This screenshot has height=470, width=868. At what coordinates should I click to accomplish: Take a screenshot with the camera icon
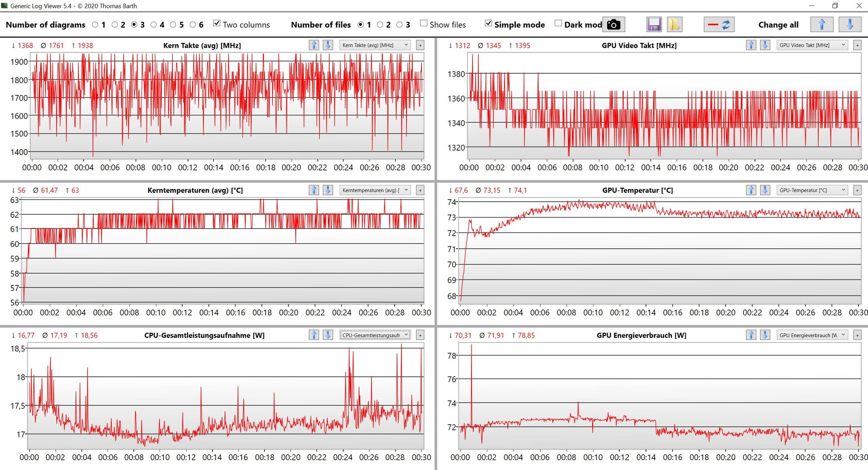click(x=613, y=24)
